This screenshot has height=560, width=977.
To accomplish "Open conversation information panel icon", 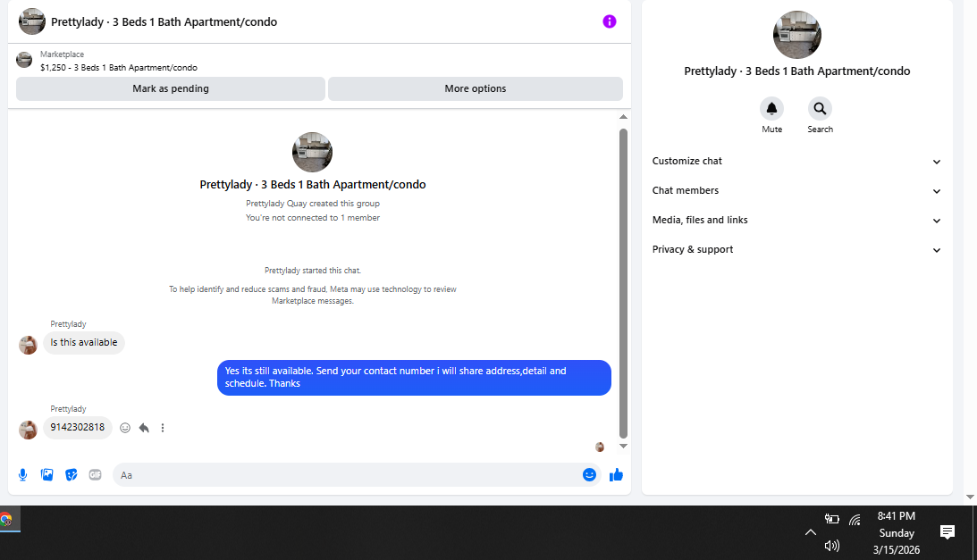I will click(x=610, y=21).
